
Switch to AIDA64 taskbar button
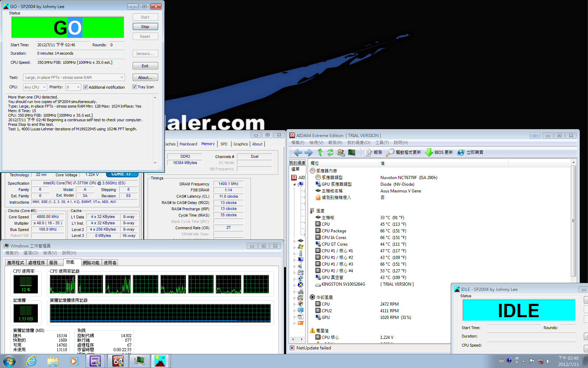[118, 361]
